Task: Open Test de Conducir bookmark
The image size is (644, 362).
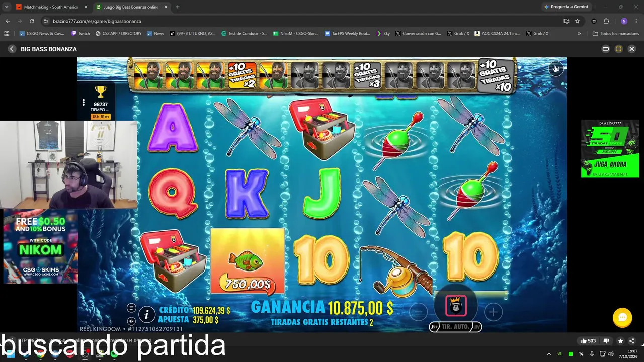Action: pyautogui.click(x=244, y=33)
